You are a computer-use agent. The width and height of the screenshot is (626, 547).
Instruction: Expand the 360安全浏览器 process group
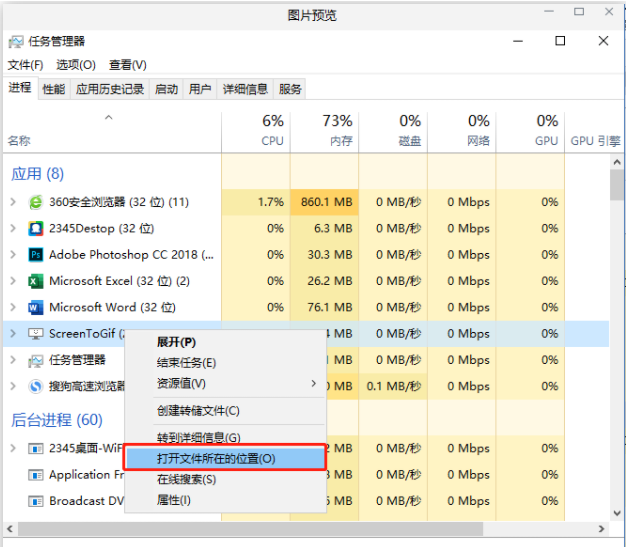click(x=13, y=202)
